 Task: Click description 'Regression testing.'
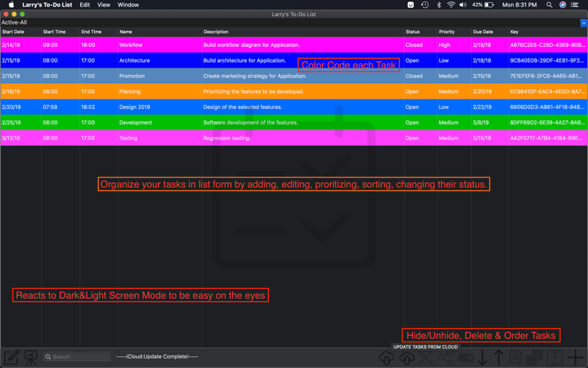tap(227, 138)
